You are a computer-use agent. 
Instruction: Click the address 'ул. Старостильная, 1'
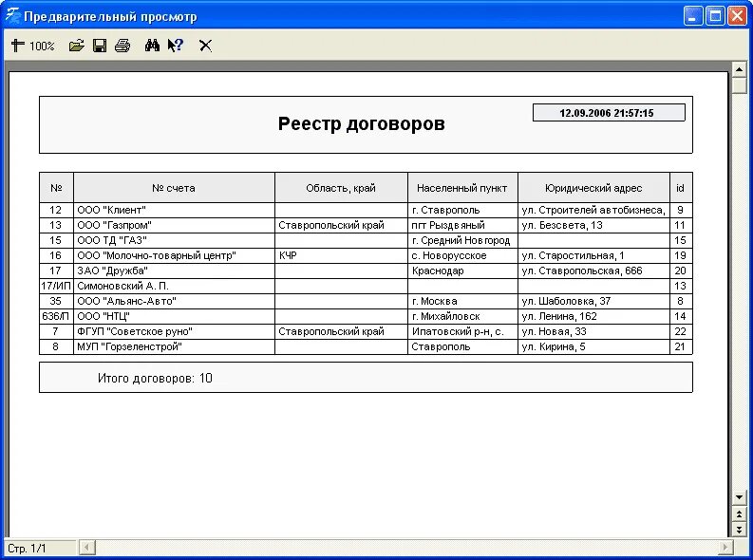593,255
